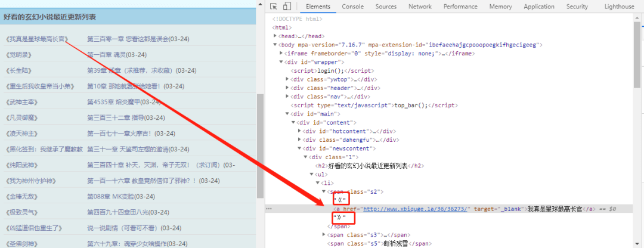
Task: Switch to the Network tab
Action: point(420,7)
